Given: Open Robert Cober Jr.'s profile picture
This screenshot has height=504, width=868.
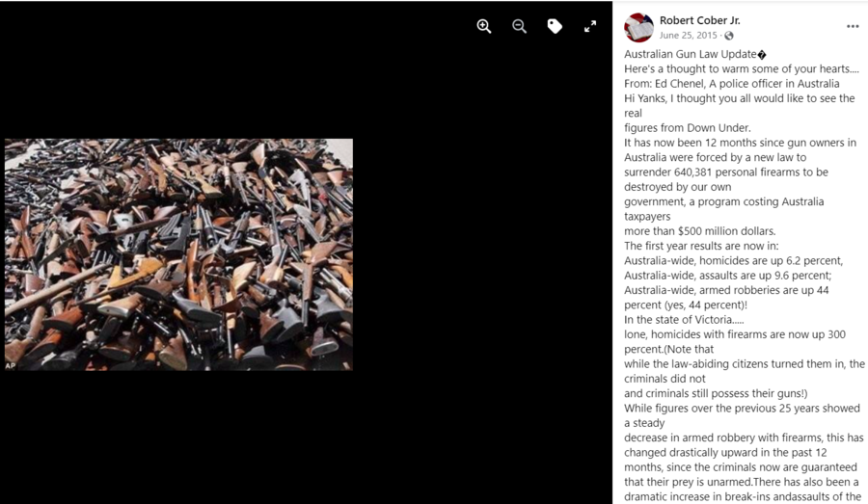Looking at the screenshot, I should click(x=638, y=27).
